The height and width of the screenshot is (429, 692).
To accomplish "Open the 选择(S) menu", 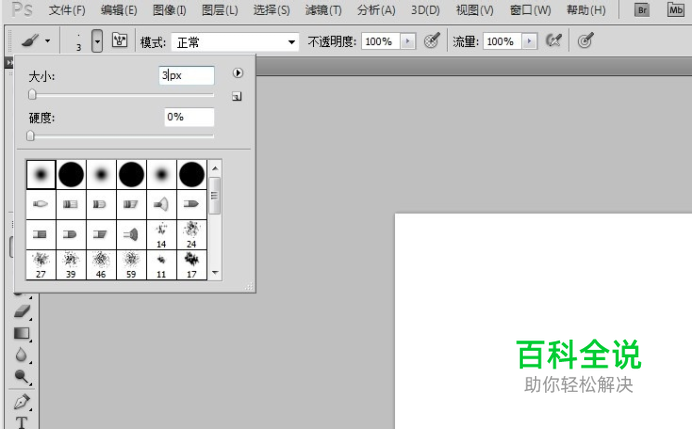I will (271, 10).
